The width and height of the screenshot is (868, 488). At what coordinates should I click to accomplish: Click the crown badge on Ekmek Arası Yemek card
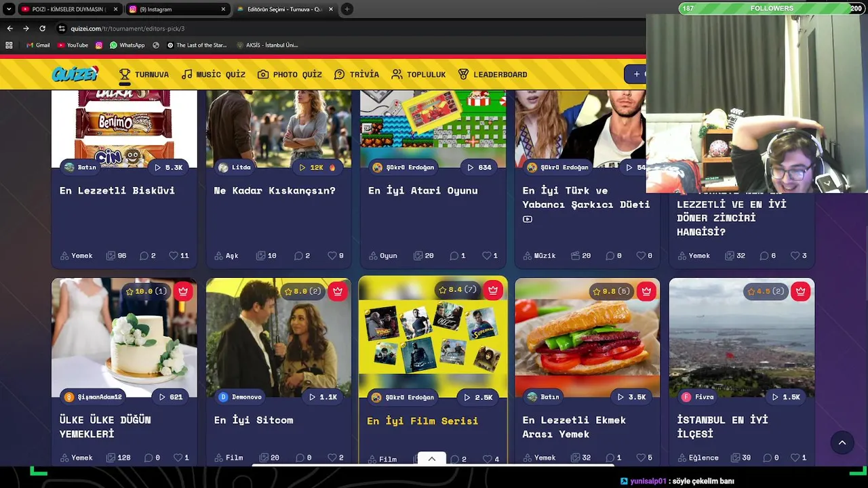coord(646,291)
